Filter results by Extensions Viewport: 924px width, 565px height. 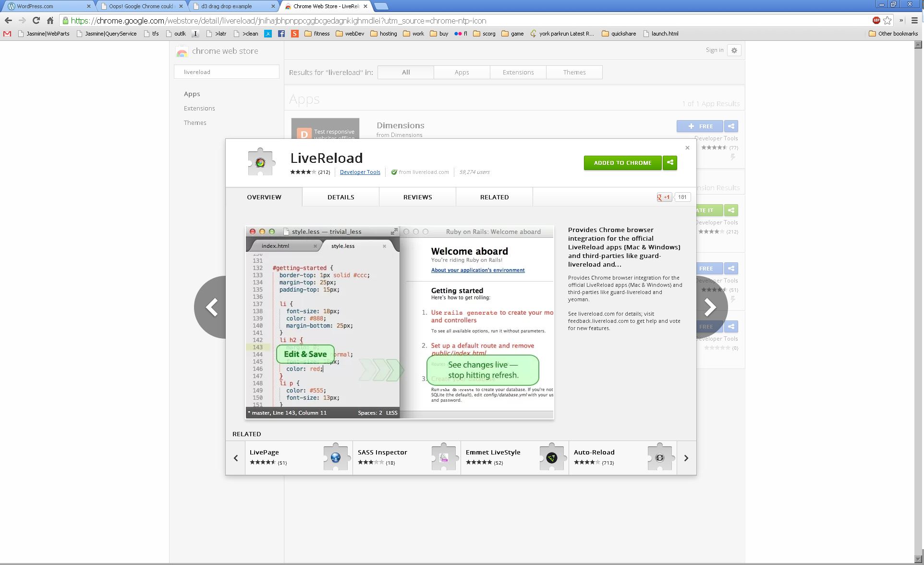tap(518, 73)
